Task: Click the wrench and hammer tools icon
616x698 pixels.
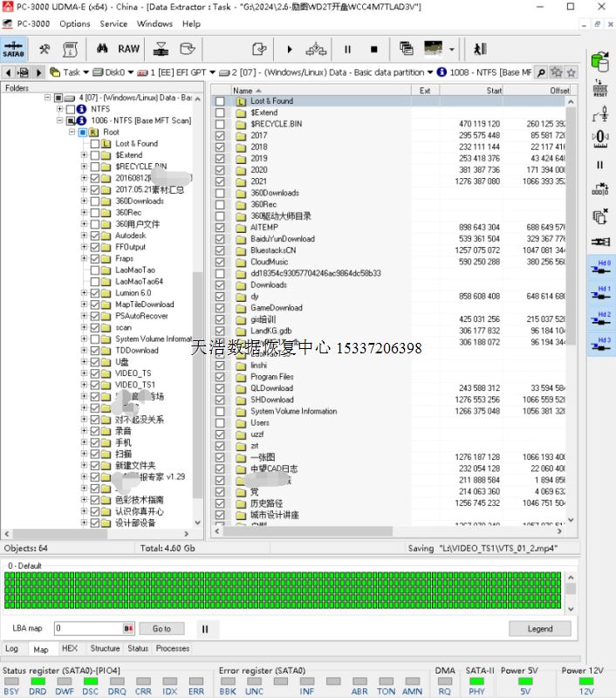Action: click(x=44, y=50)
